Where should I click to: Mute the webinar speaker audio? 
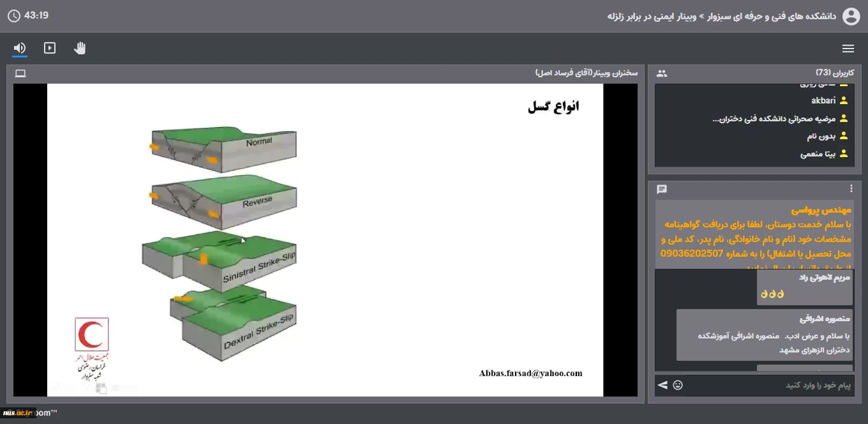[20, 49]
